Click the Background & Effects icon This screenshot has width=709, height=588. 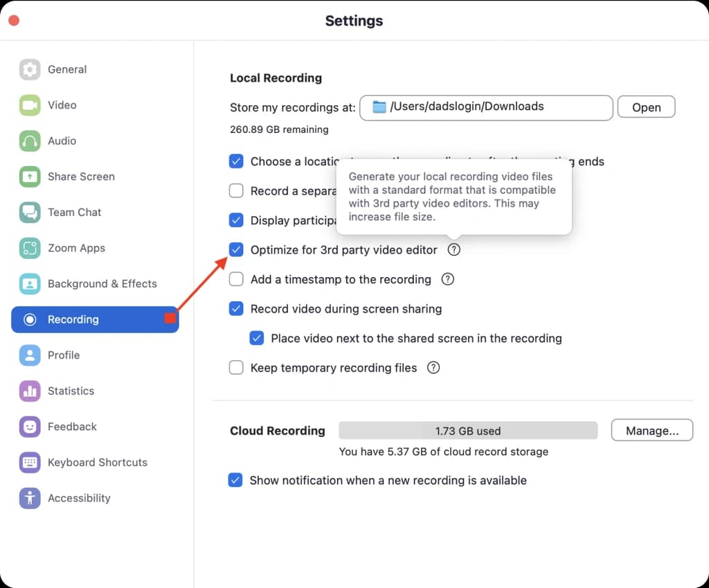point(30,284)
